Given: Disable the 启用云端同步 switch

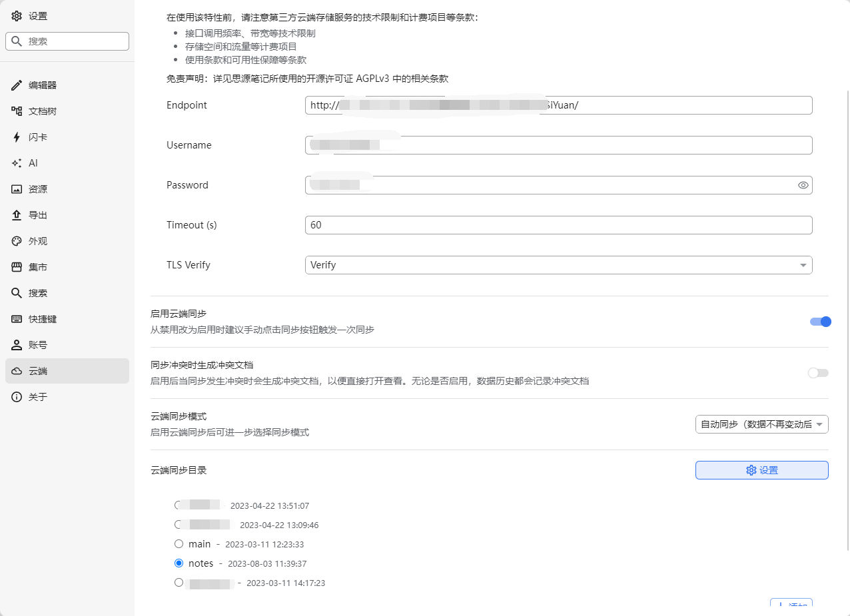Looking at the screenshot, I should [x=820, y=322].
